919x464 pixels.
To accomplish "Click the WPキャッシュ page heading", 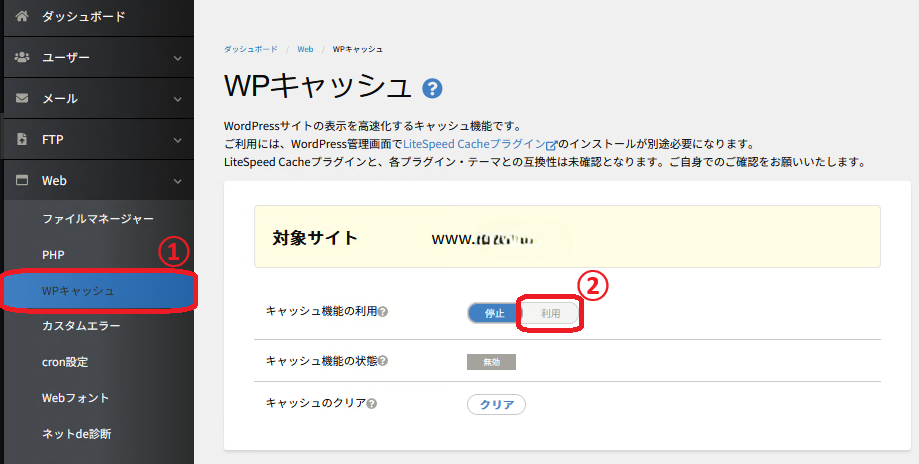I will (x=318, y=87).
